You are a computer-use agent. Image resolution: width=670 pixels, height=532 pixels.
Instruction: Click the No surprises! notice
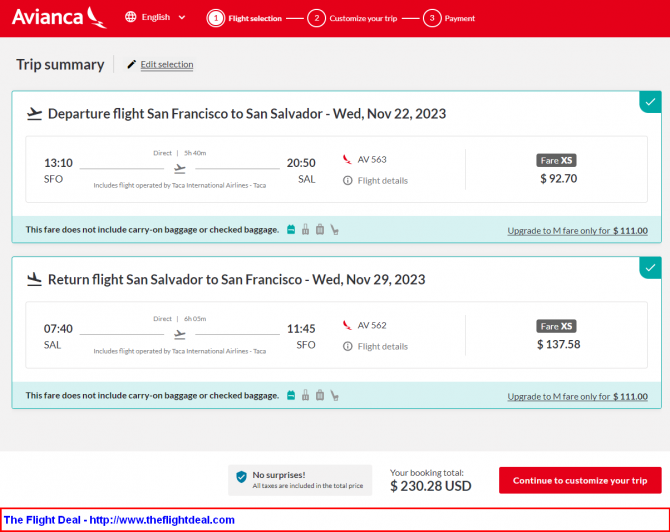300,480
